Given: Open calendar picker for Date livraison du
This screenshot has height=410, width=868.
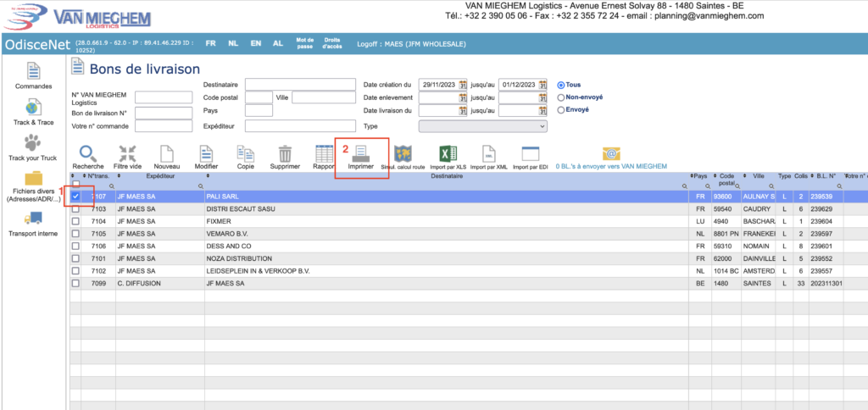Looking at the screenshot, I should coord(463,111).
